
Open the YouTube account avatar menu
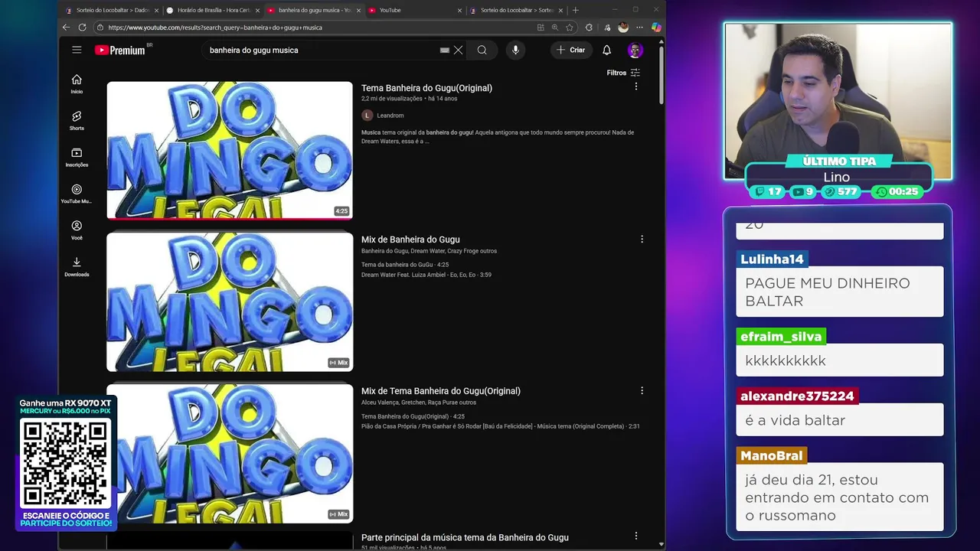pyautogui.click(x=635, y=50)
